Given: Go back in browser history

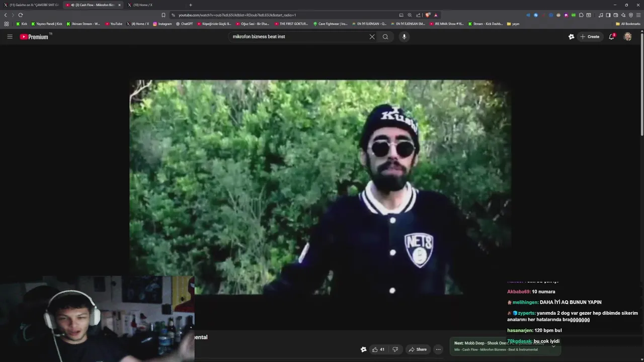Looking at the screenshot, I should [x=6, y=15].
